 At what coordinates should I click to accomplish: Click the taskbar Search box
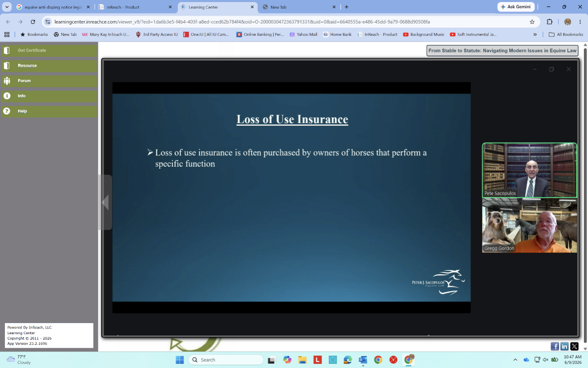[226, 360]
